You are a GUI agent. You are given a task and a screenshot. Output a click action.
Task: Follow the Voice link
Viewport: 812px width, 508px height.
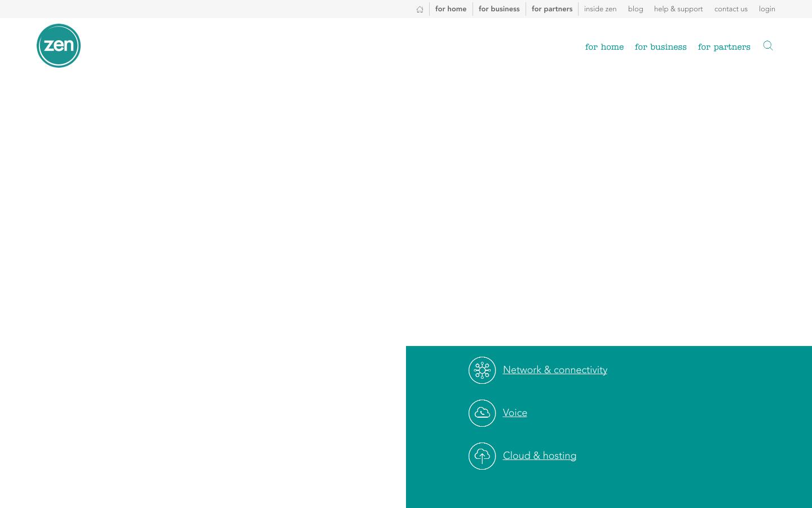coord(515,413)
